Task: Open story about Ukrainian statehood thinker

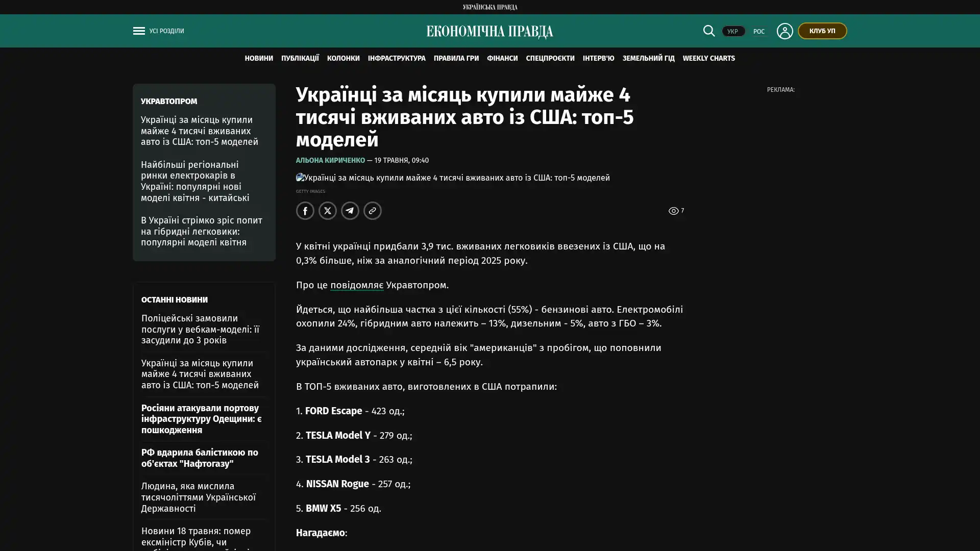Action: point(199,497)
